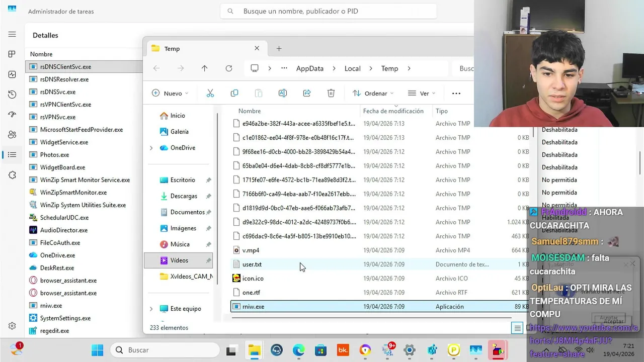Click the Copy icon in Explorer toolbar
Image resolution: width=644 pixels, height=362 pixels.
tap(234, 93)
